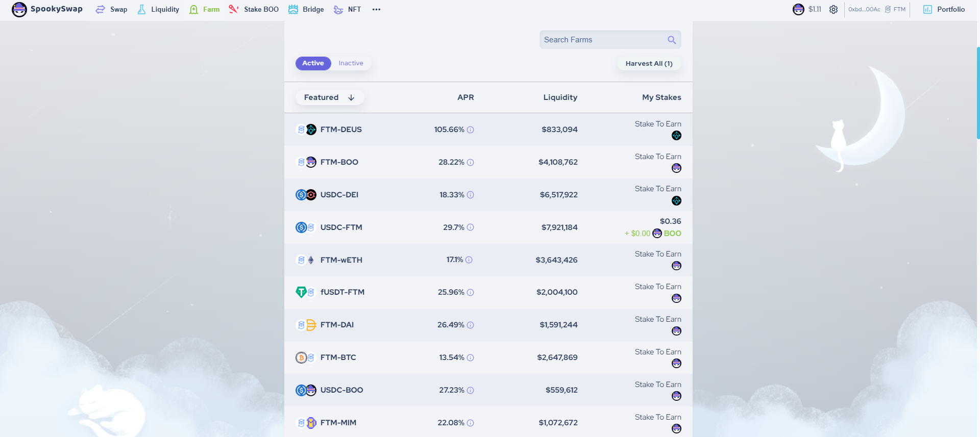Click APR info icon for USDC-BOO

point(471,390)
